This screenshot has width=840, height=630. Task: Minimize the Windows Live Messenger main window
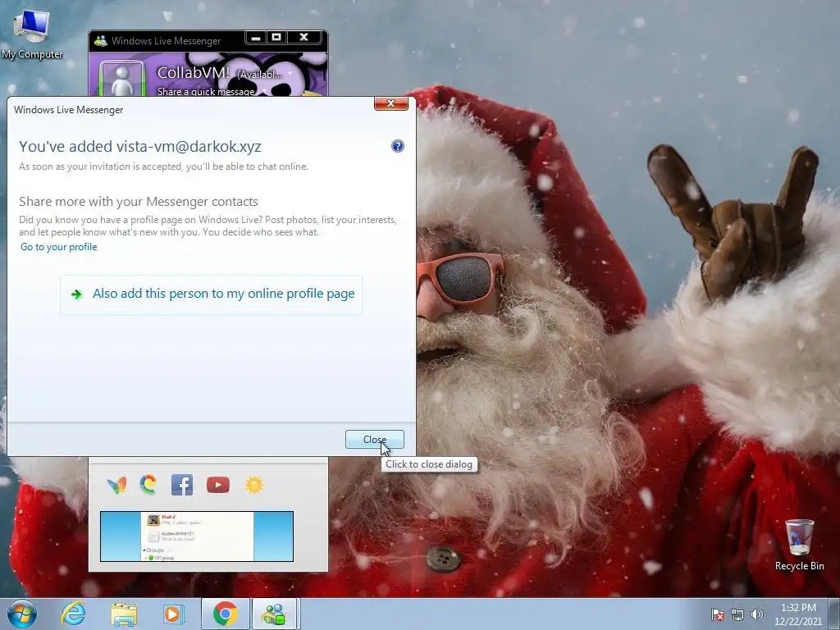tap(256, 38)
